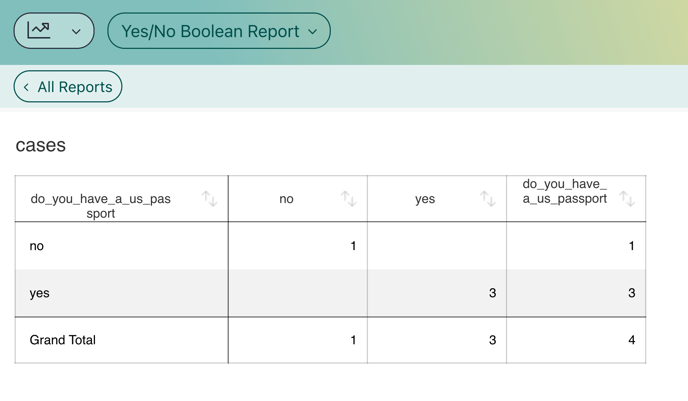688x401 pixels.
Task: Expand the chart type dropdown chevron
Action: [76, 32]
